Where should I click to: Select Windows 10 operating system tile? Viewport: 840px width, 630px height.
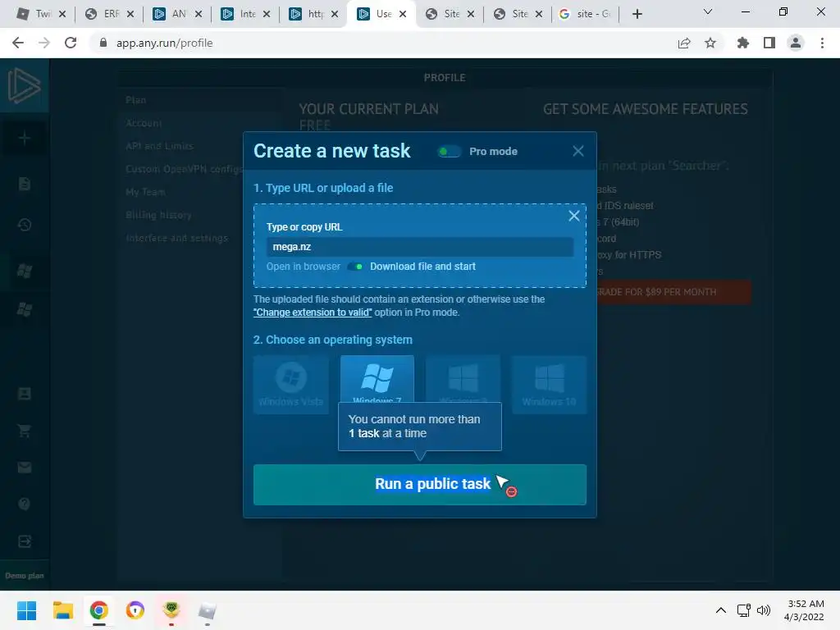549,385
